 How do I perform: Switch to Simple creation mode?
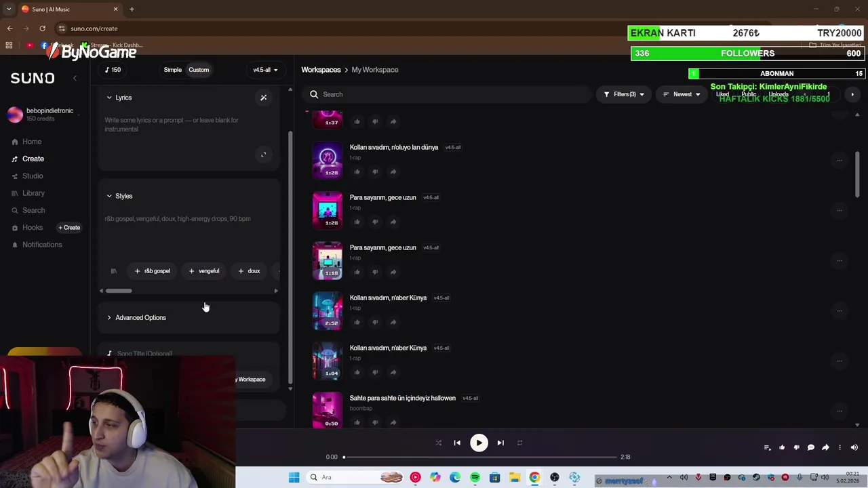172,70
